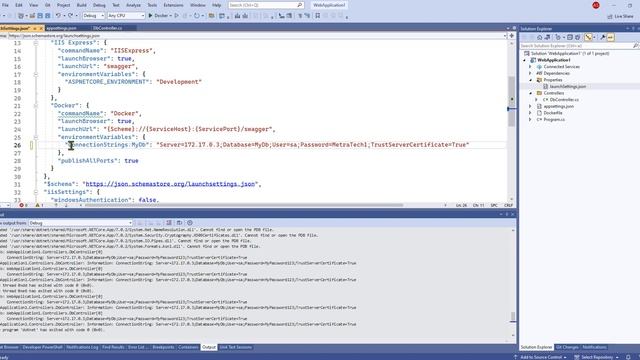Click the warning count indicator icon
Image resolution: width=640 pixels, height=360 pixels.
37,205
